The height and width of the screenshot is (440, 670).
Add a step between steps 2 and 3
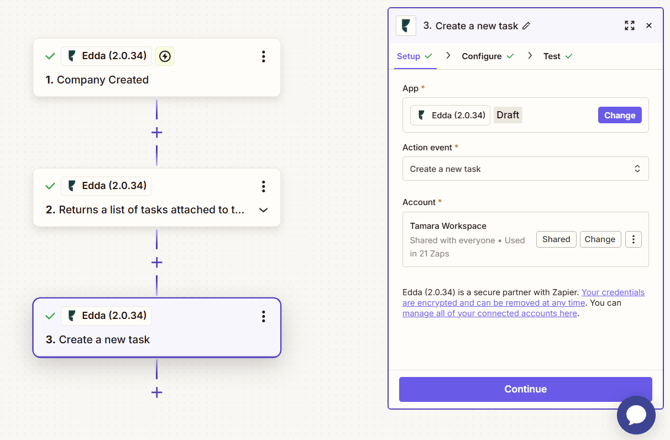[157, 262]
